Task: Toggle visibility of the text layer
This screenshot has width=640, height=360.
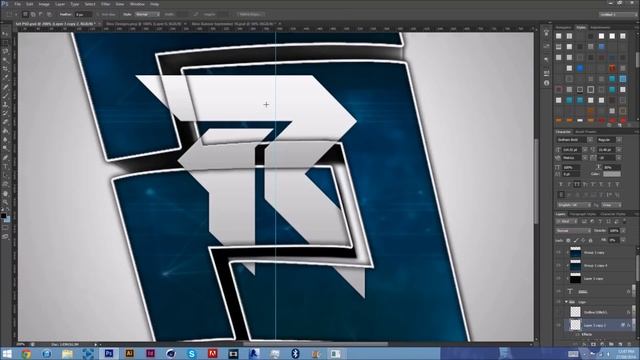Action: 559,291
